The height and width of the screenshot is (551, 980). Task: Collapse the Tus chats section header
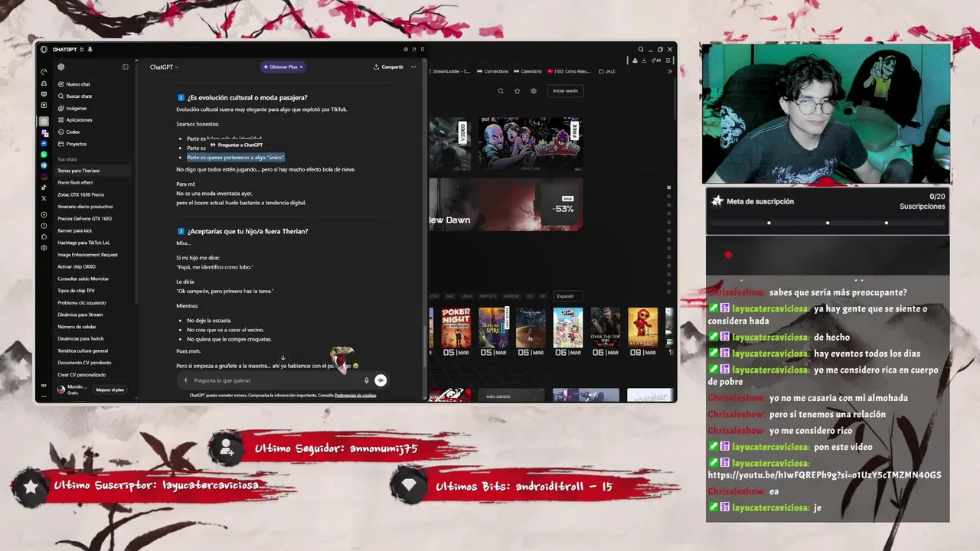[67, 159]
